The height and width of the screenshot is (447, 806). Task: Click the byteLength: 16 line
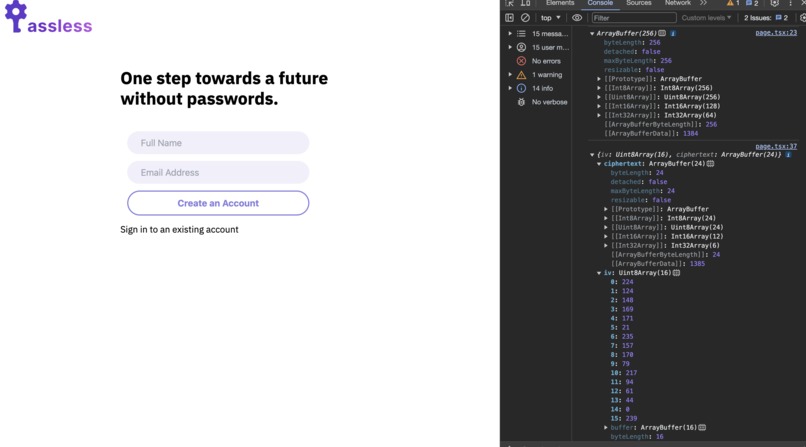[x=636, y=437]
